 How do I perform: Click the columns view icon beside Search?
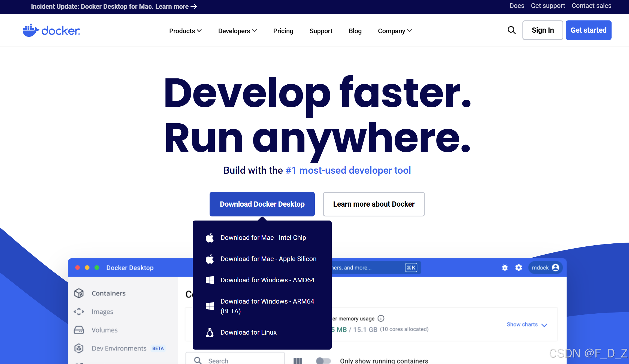pos(298,361)
